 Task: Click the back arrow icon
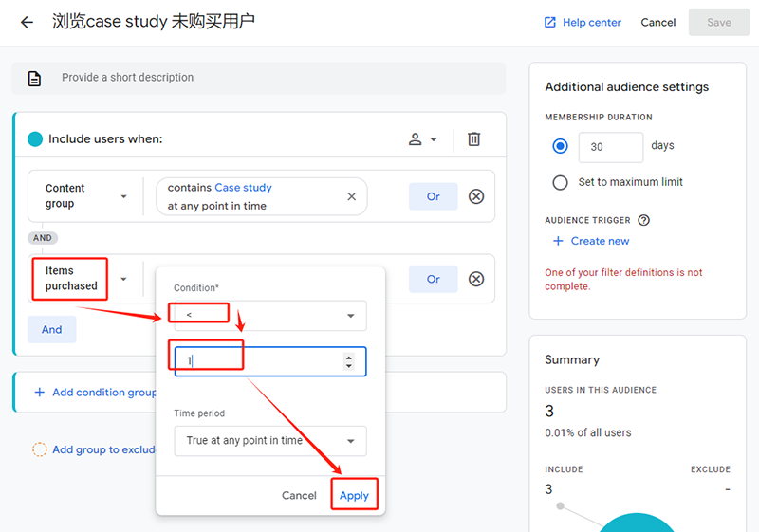pos(27,22)
